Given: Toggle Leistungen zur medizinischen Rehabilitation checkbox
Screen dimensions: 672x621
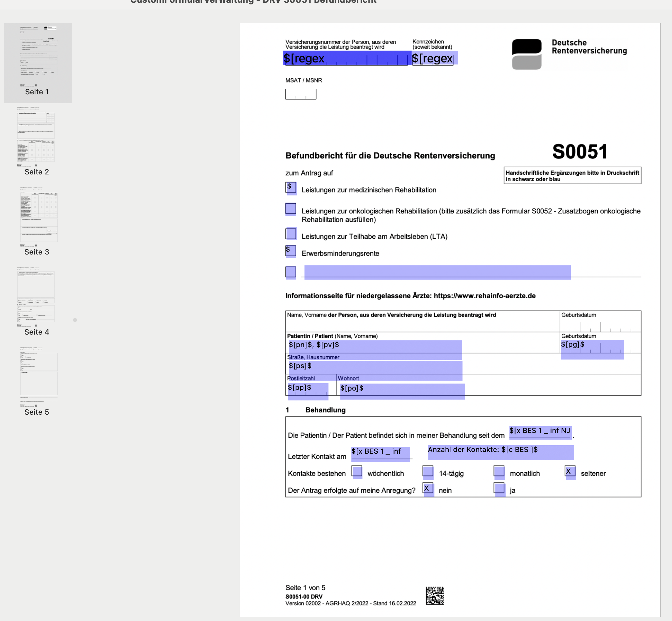Looking at the screenshot, I should (291, 188).
